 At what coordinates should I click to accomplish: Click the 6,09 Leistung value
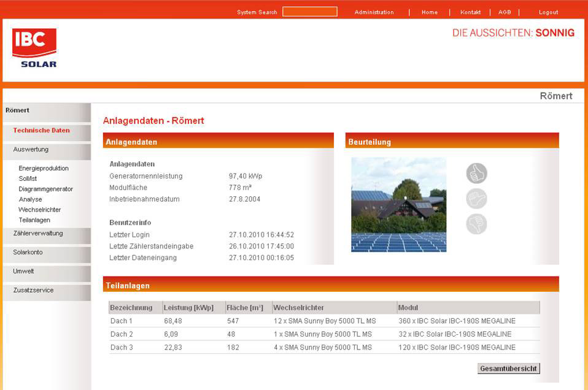(x=171, y=334)
